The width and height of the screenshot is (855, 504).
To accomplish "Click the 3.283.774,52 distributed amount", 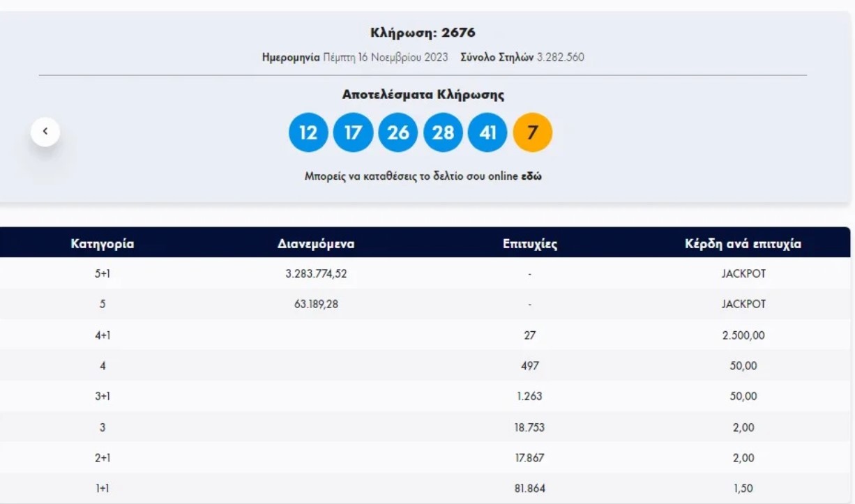I will click(x=316, y=274).
